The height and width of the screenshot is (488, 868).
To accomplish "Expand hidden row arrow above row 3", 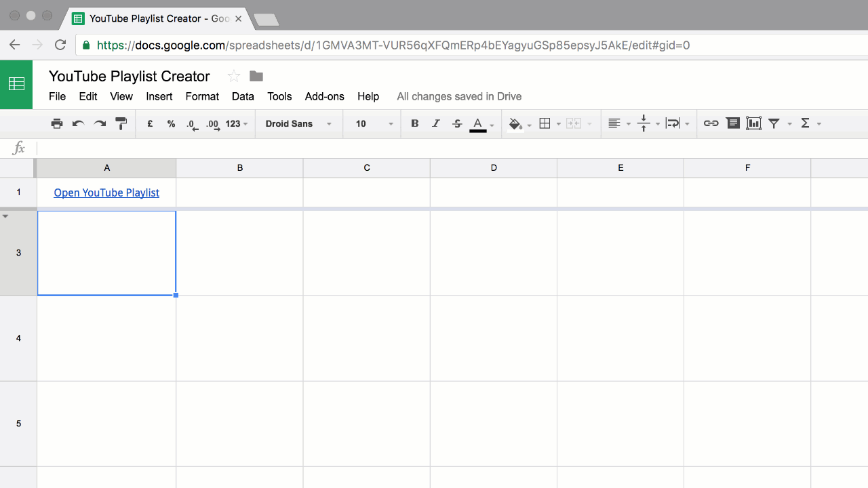I will click(5, 216).
